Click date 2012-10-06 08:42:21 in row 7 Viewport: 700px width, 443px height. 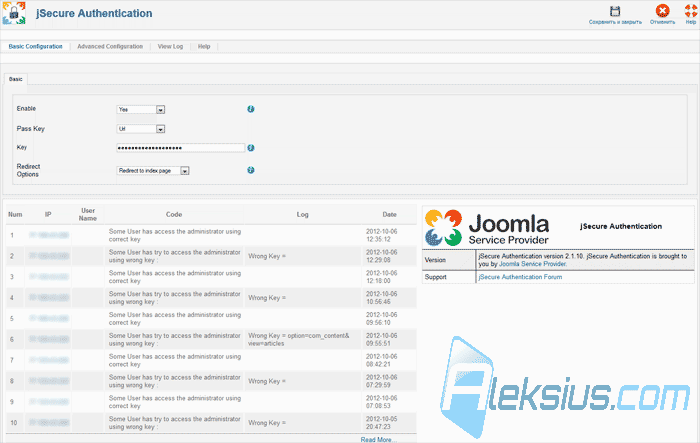click(382, 360)
